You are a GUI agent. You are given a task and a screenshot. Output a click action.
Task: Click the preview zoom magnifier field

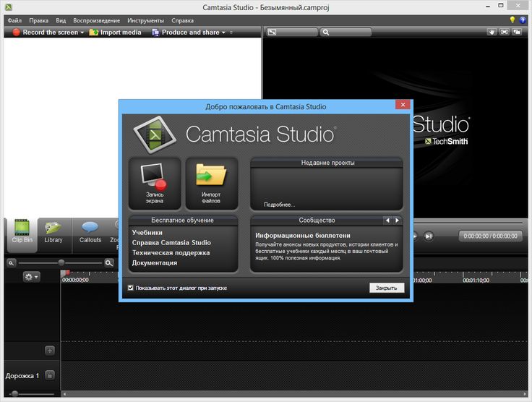point(346,33)
